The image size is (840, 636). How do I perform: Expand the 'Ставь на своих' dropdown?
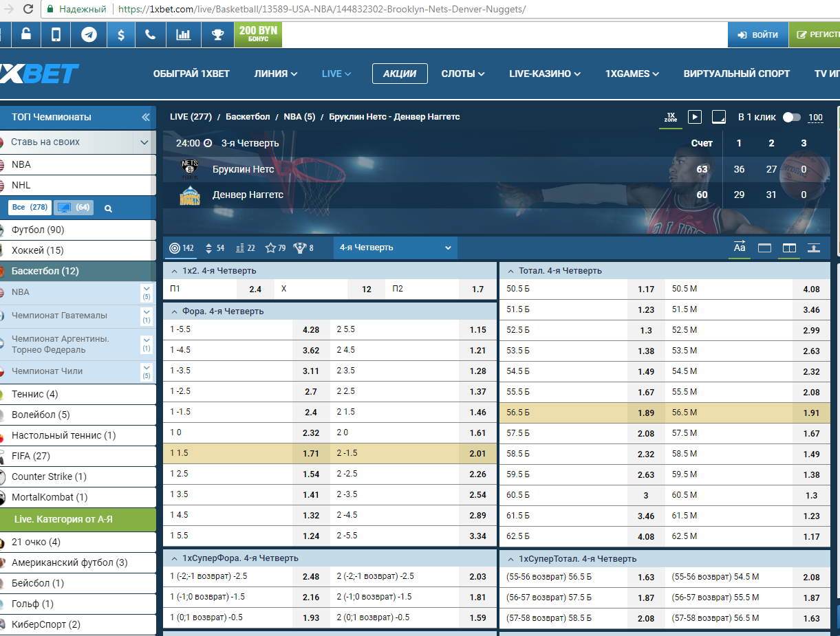pos(144,142)
